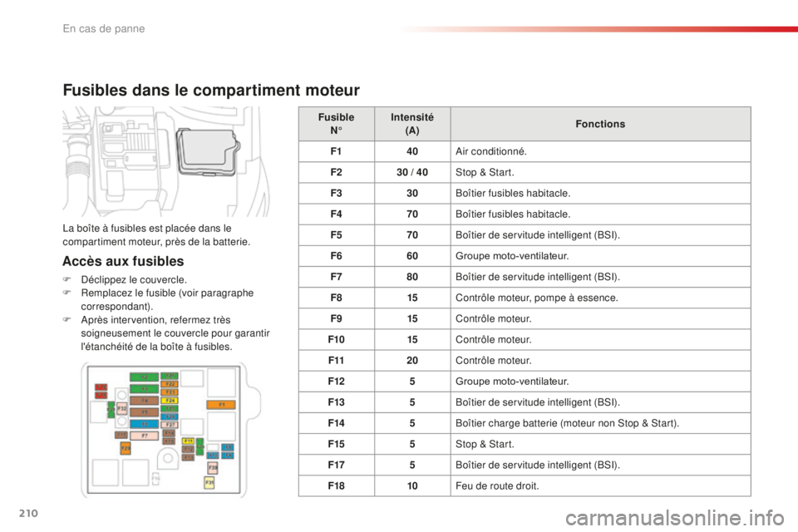This screenshot has width=798, height=532.
Task: Click the pink F30 fuse in the diagram
Action: click(x=213, y=467)
